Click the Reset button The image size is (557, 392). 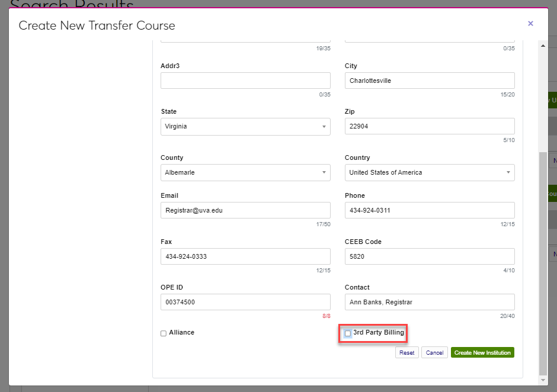406,352
